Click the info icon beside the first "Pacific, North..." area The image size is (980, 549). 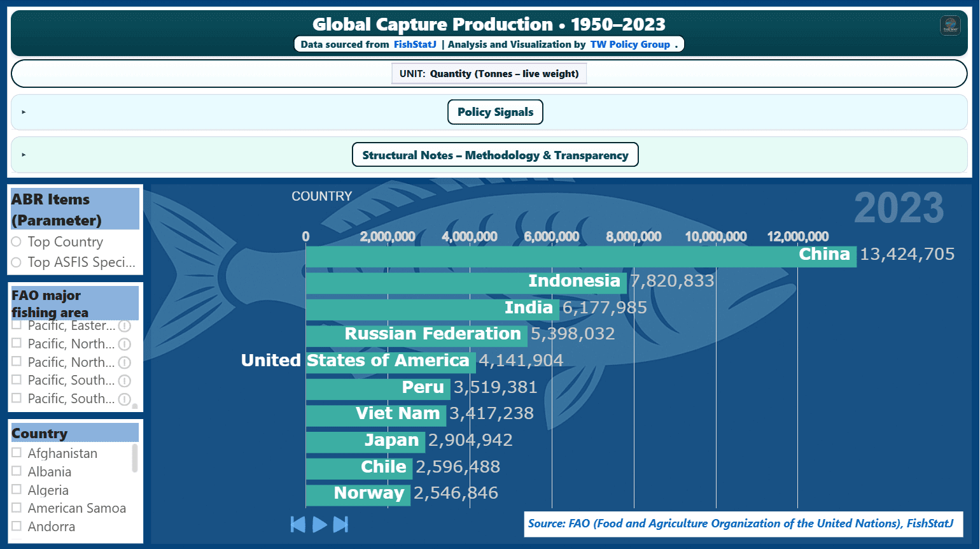click(125, 344)
